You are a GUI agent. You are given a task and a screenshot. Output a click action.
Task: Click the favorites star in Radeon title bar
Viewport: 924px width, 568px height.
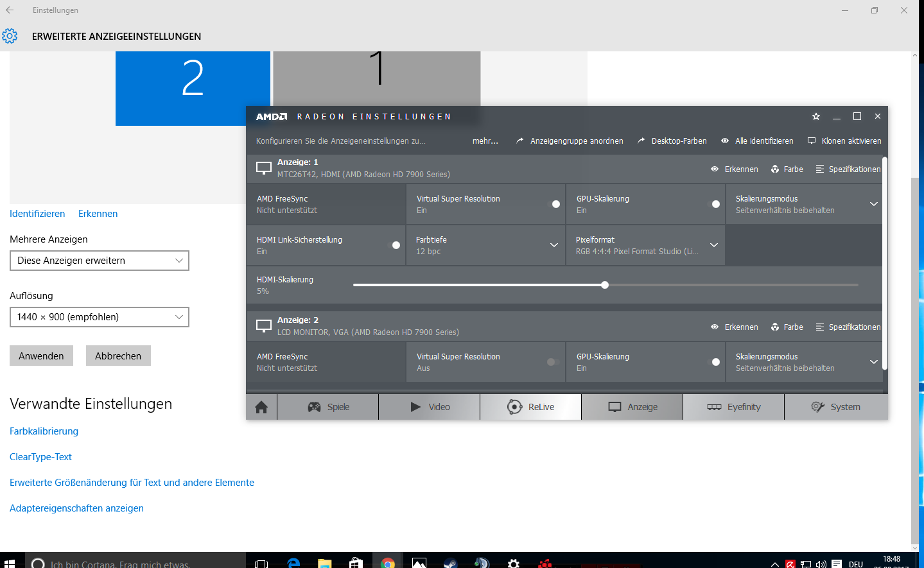pos(816,116)
